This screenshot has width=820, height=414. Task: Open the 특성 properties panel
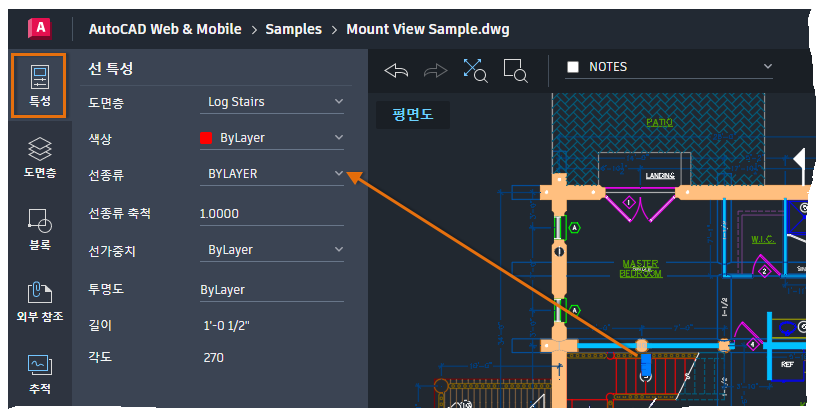pos(39,85)
